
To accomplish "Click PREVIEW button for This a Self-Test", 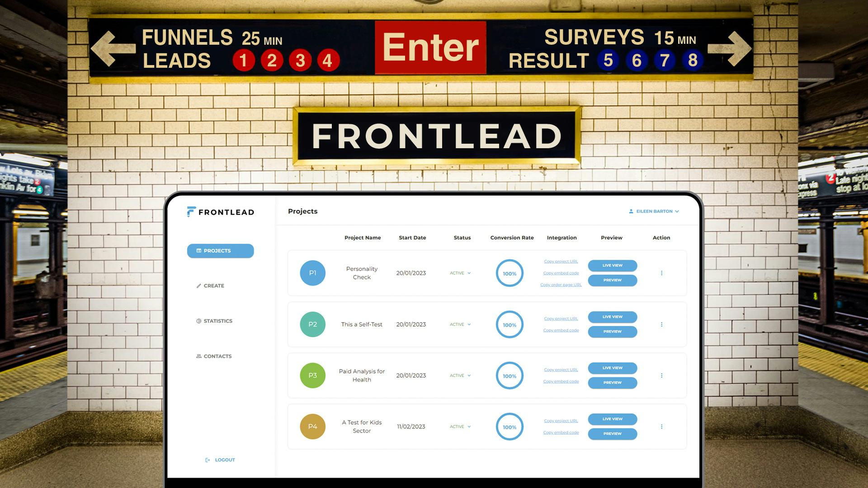I will point(612,331).
